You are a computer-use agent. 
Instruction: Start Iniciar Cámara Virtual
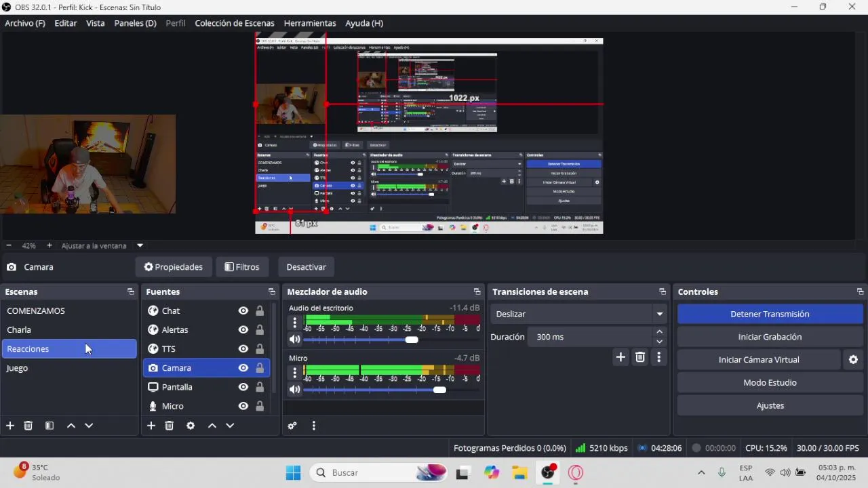point(759,360)
